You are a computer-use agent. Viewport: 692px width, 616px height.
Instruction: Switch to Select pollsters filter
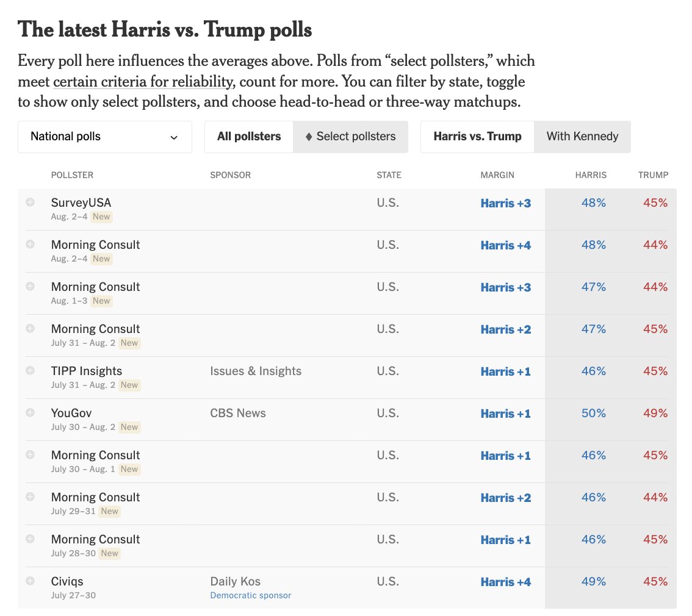[x=351, y=137]
